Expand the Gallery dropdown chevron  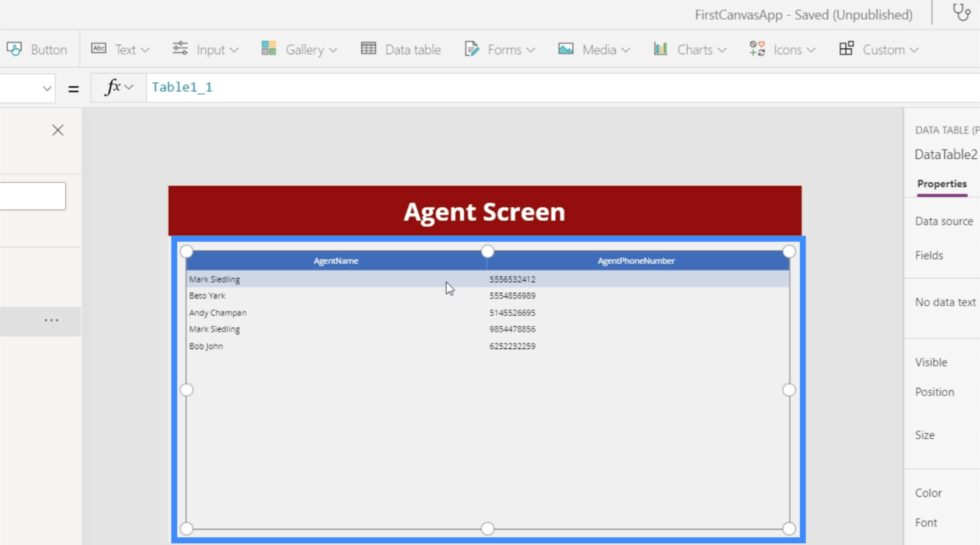[333, 50]
